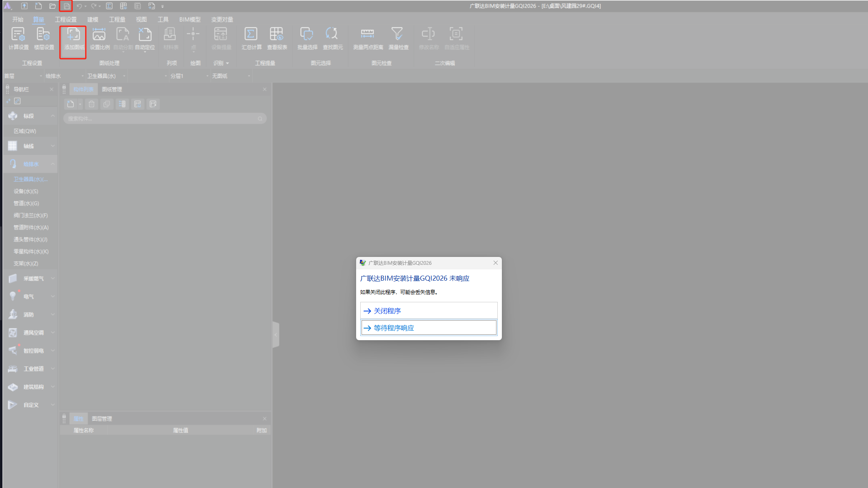The height and width of the screenshot is (488, 868).
Task: Click the open folder icon in title bar
Action: [52, 6]
